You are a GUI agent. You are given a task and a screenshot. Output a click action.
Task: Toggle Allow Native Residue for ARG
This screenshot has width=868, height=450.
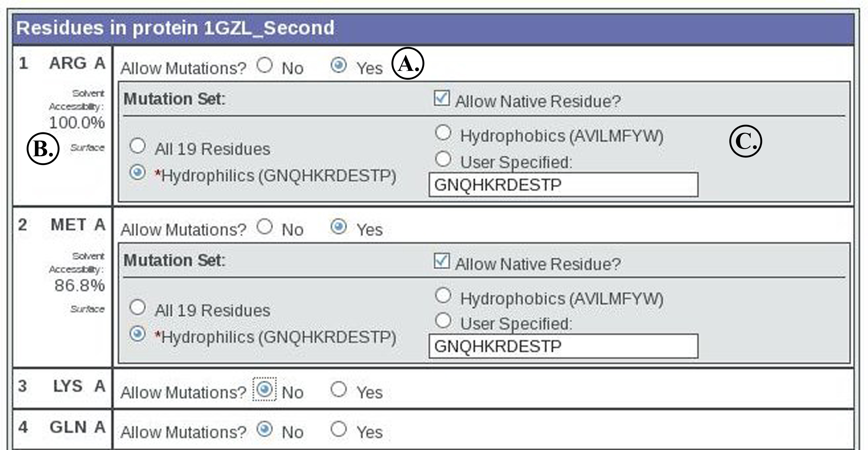(441, 99)
